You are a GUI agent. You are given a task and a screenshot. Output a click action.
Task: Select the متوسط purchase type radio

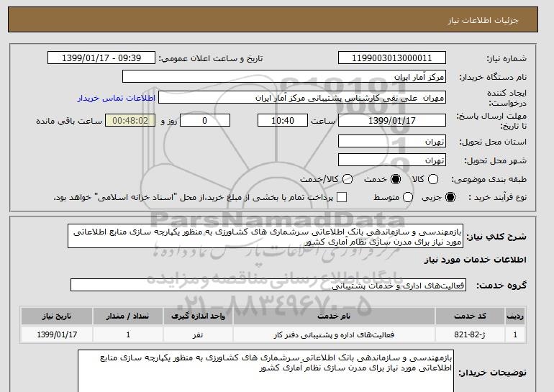click(408, 197)
